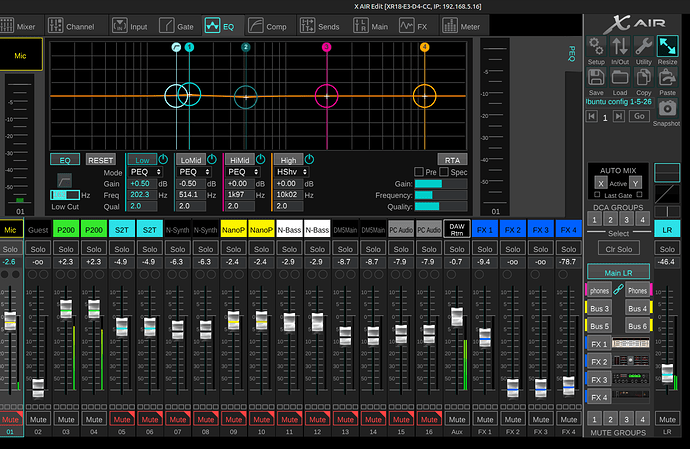Click the In/Out routing arrows icon
Screen dimensions: 690x449
[x=620, y=46]
